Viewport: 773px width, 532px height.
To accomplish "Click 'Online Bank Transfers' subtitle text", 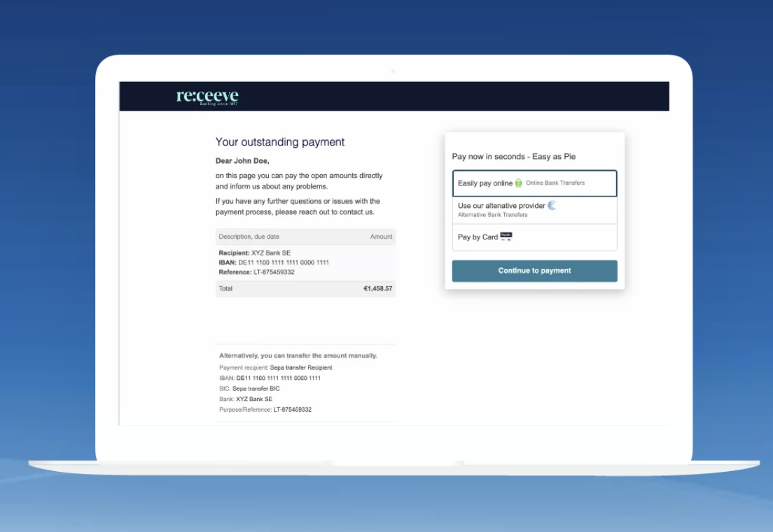I will tap(555, 183).
